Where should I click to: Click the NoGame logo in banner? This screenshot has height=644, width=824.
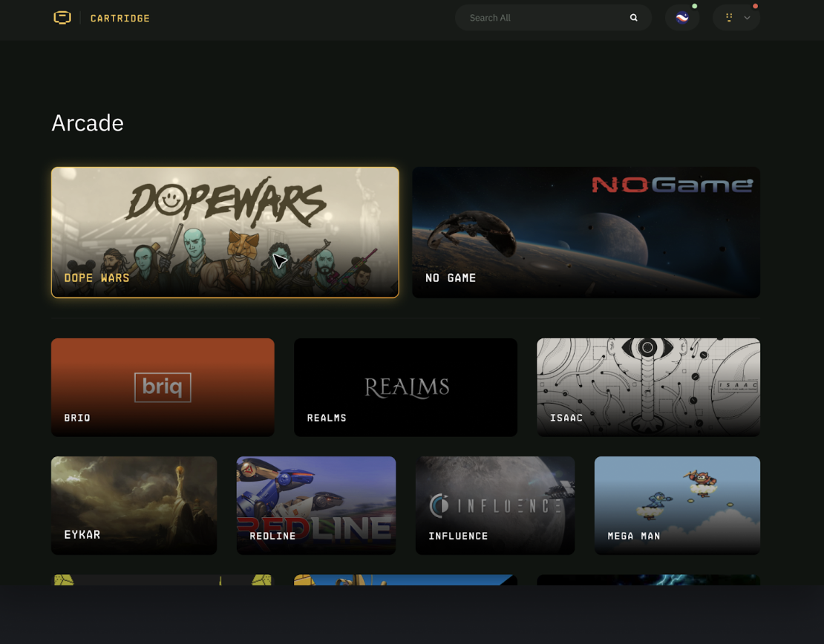coord(672,184)
